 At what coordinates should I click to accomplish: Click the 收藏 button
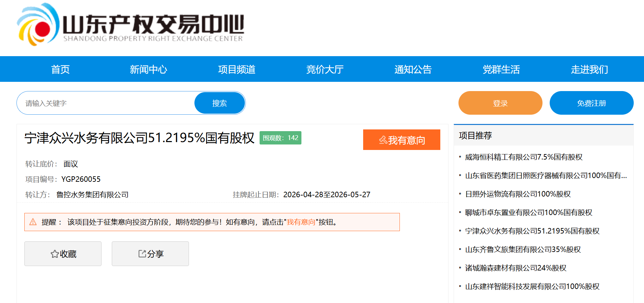tap(63, 254)
